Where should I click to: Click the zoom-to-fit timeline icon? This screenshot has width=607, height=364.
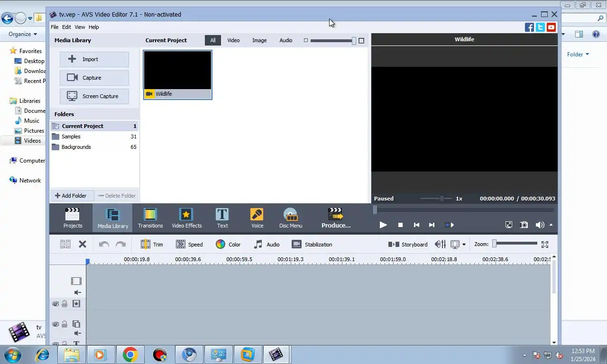(x=545, y=245)
